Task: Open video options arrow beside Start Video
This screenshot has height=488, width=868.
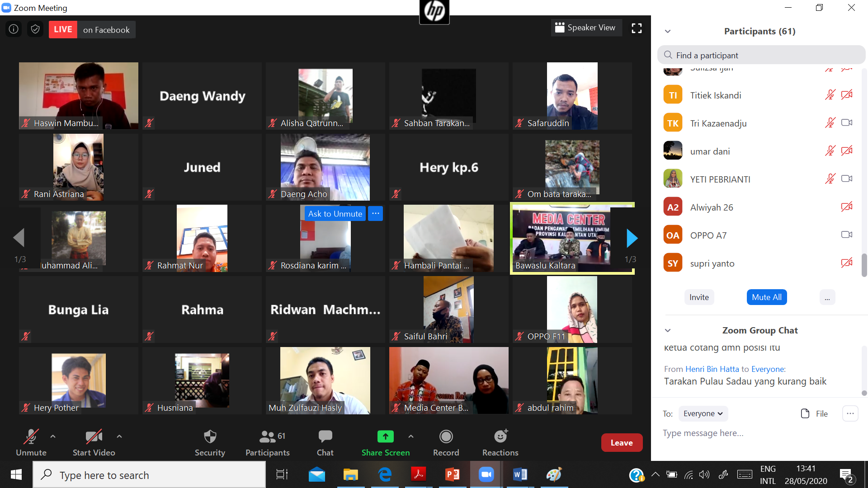Action: pyautogui.click(x=119, y=436)
